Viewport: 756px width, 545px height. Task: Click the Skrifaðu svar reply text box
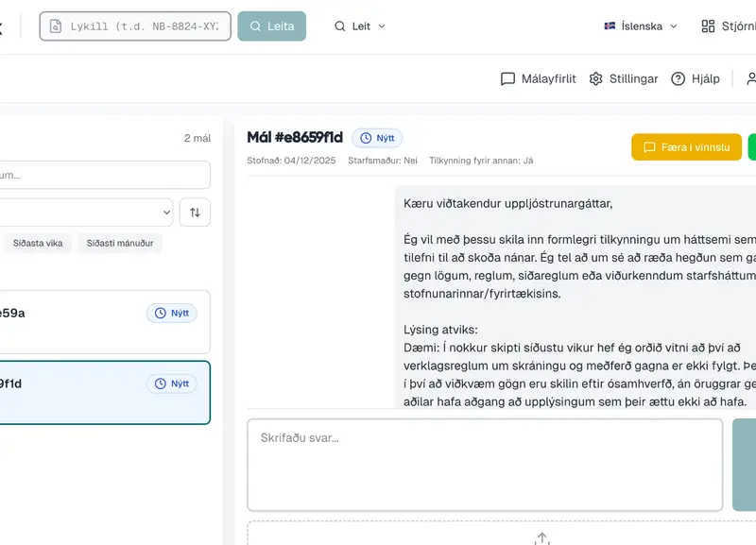pos(485,465)
